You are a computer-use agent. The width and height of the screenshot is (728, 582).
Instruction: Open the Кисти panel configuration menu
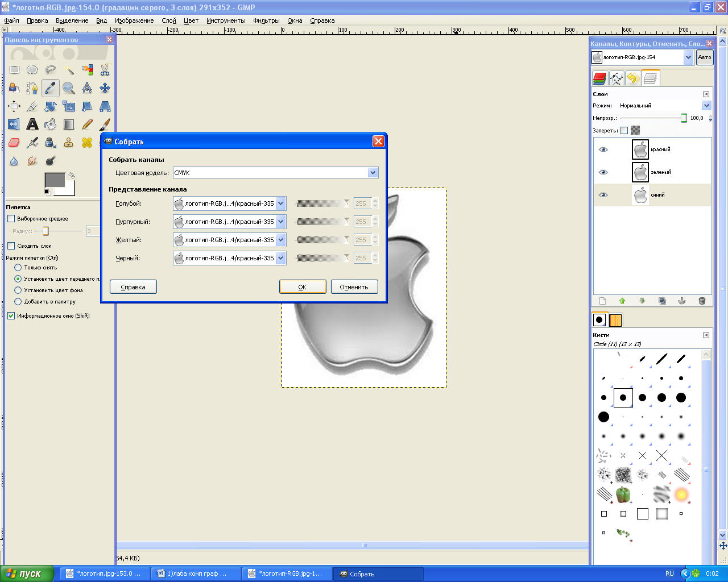(706, 335)
